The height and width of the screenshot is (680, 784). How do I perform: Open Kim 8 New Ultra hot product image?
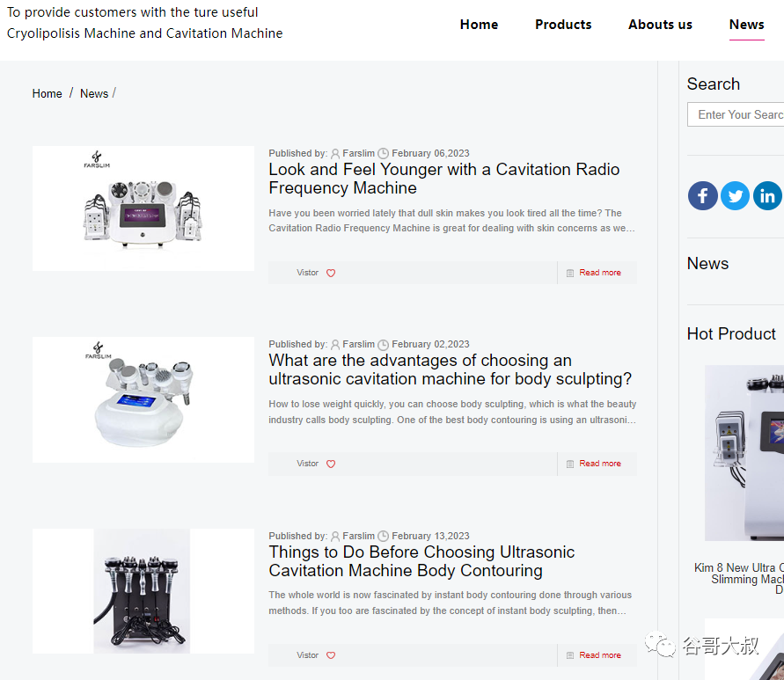point(744,453)
